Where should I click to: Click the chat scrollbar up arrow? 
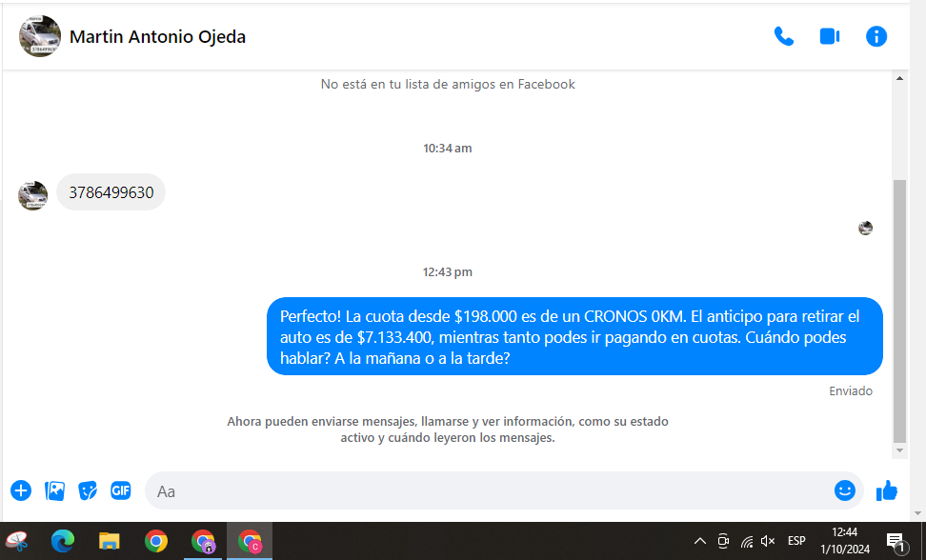pyautogui.click(x=899, y=78)
